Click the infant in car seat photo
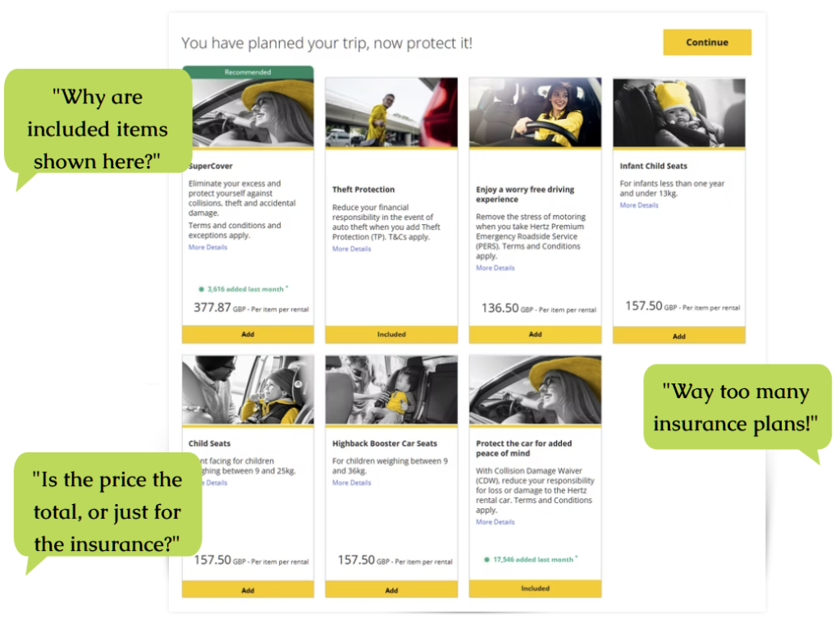Viewport: 840px width, 619px height. click(678, 113)
